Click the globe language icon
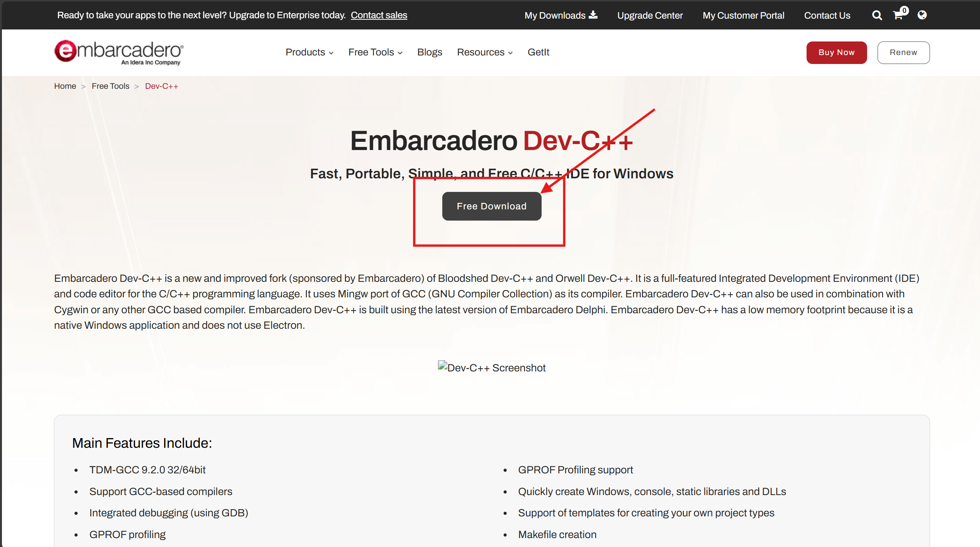 point(922,15)
